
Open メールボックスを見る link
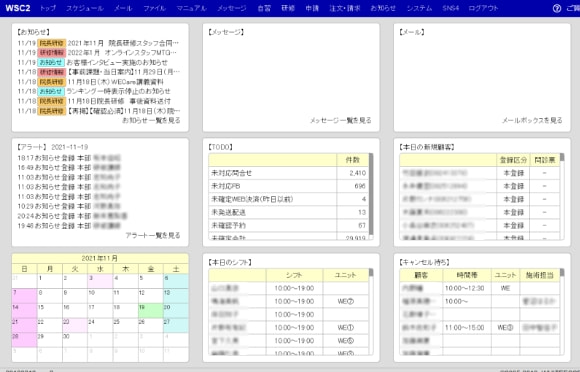tap(532, 120)
